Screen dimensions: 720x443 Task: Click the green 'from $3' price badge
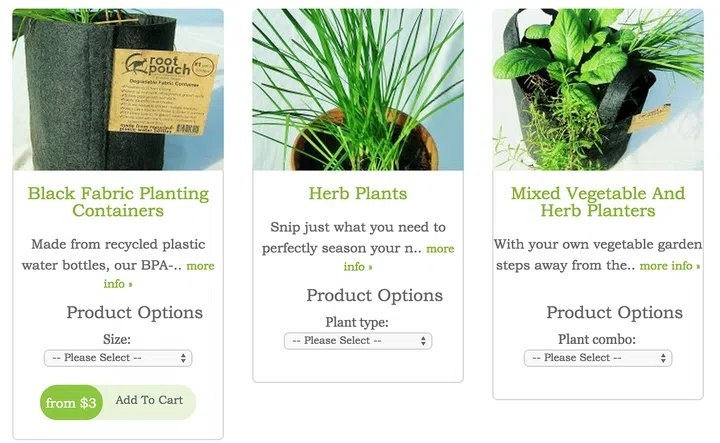71,403
